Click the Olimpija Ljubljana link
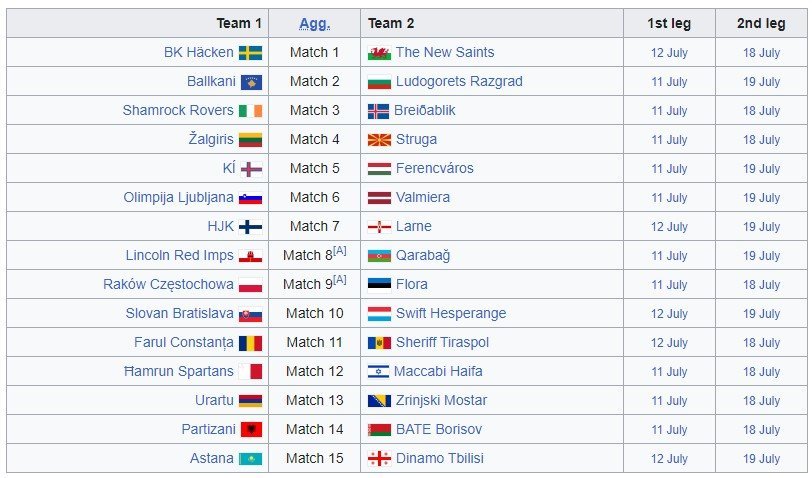Image resolution: width=812 pixels, height=478 pixels. [179, 197]
